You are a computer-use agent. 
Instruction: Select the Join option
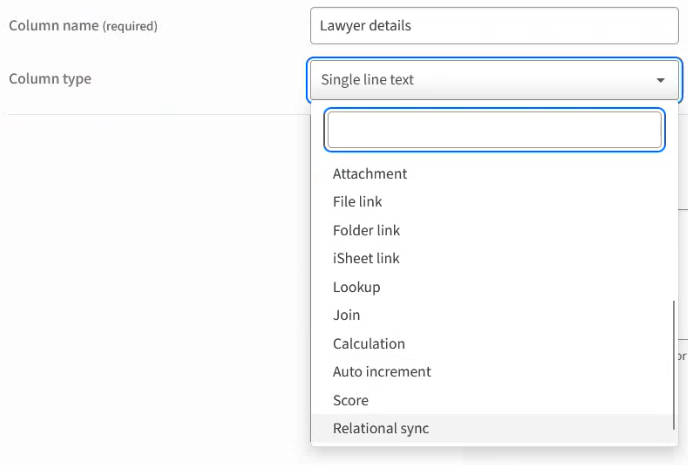346,315
